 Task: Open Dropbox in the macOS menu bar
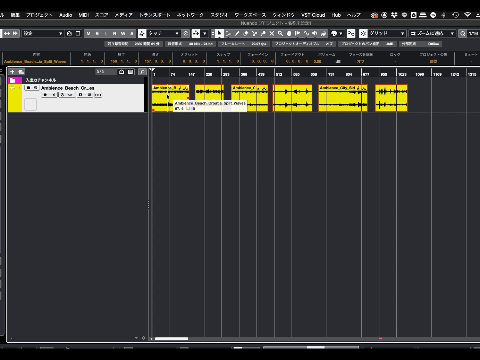pyautogui.click(x=394, y=15)
